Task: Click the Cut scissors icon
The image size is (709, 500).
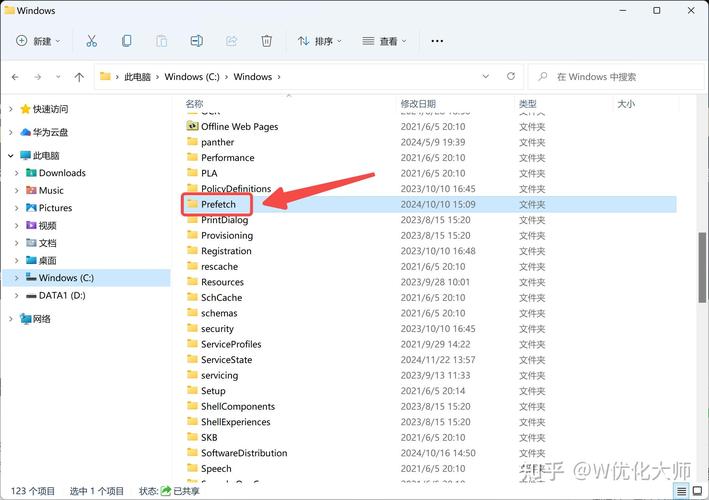Action: [91, 41]
